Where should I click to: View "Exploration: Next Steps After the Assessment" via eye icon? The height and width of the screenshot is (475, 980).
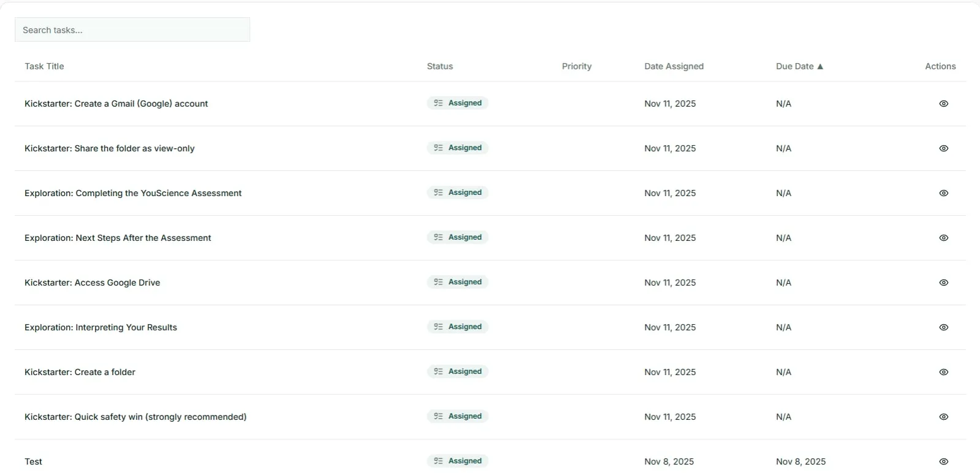(x=943, y=238)
